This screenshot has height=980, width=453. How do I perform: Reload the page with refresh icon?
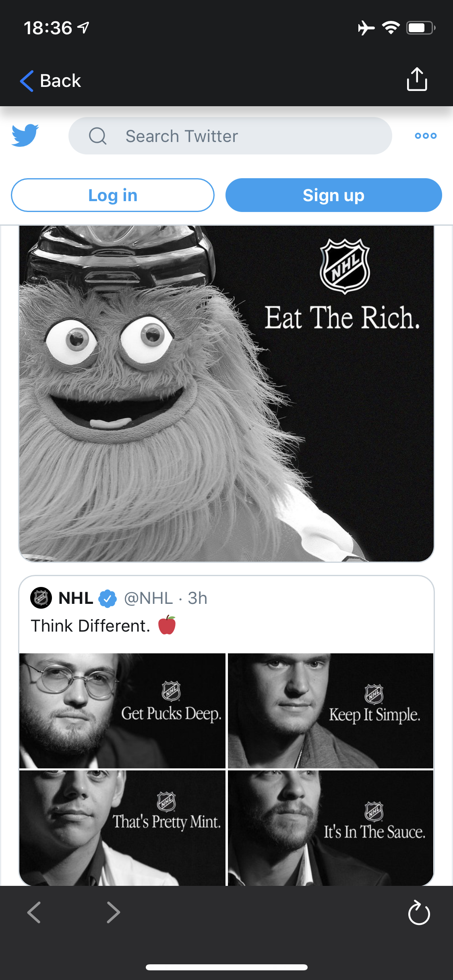419,913
